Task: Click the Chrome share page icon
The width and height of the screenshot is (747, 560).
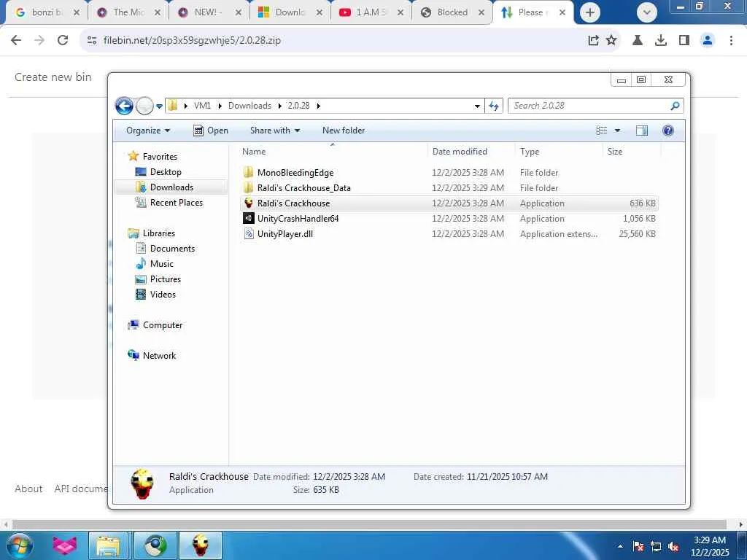Action: pyautogui.click(x=593, y=41)
